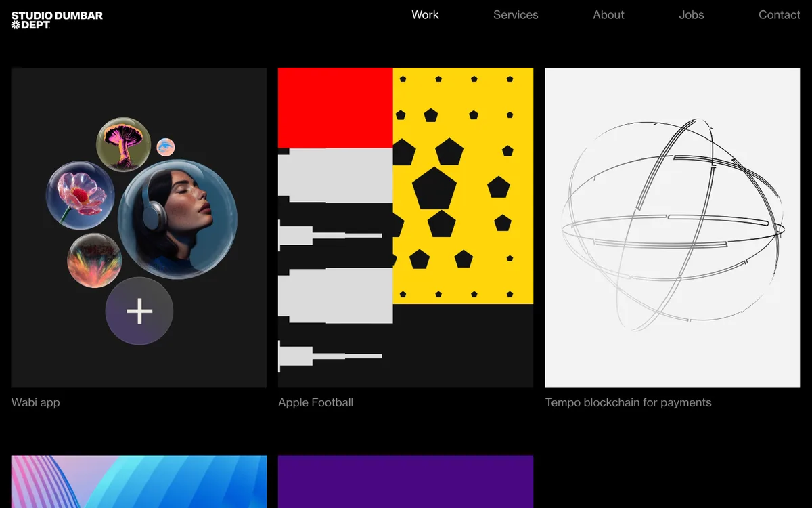Click the Wabi app caption link
The height and width of the screenshot is (508, 812).
pos(36,402)
